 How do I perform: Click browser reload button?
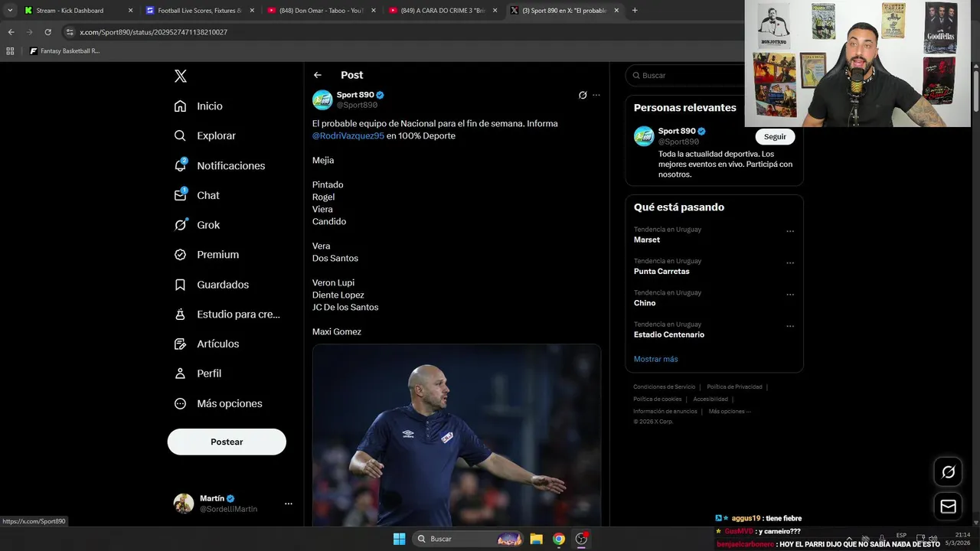point(47,32)
